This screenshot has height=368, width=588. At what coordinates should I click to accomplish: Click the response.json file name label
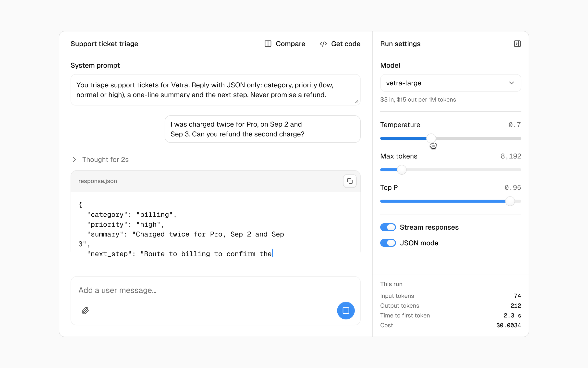click(98, 181)
